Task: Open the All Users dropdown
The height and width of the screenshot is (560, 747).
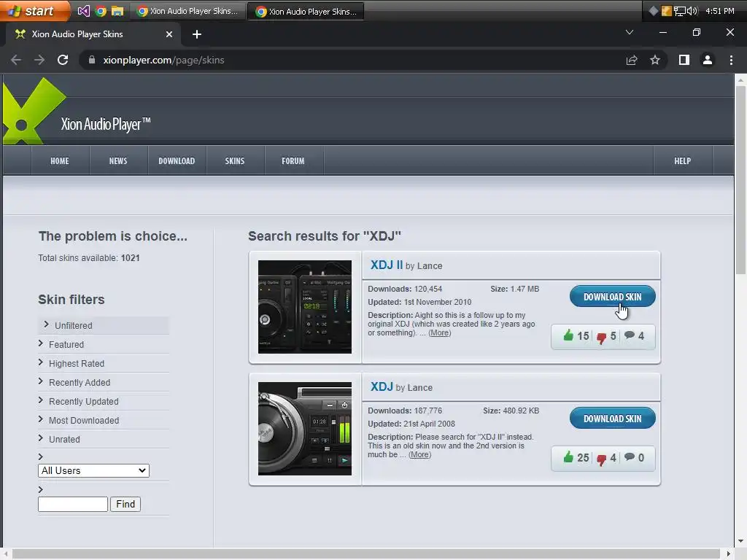Action: [93, 470]
